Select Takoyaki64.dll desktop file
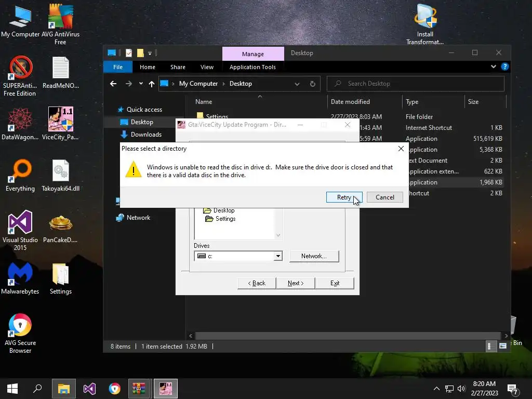 pos(61,176)
